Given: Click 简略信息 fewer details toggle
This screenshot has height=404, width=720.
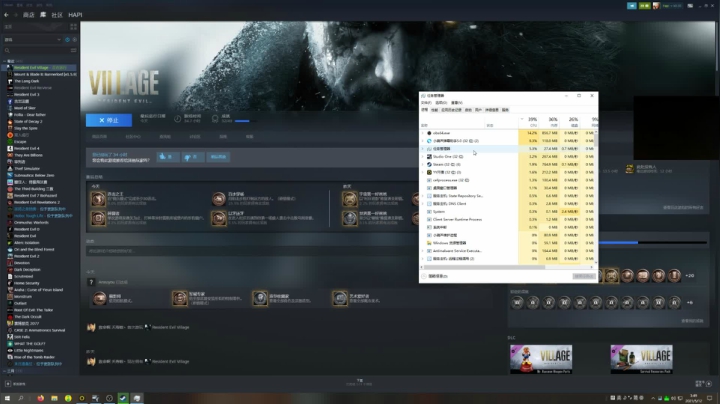Looking at the screenshot, I should click(434, 276).
